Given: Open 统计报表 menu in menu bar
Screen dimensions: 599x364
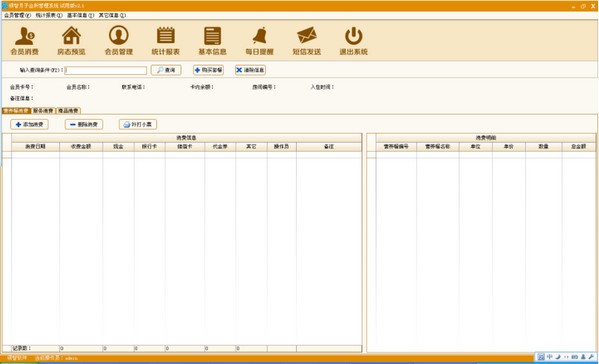Looking at the screenshot, I should tap(49, 15).
